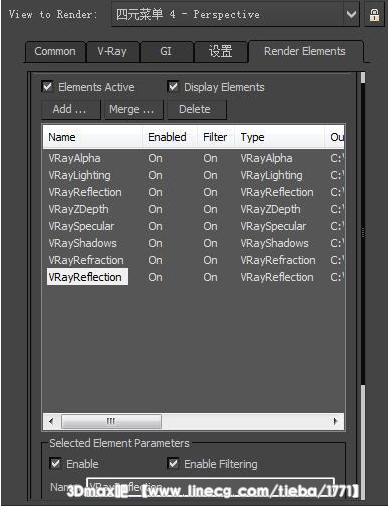The height and width of the screenshot is (508, 388).
Task: Click the vertical rollout scrollbar on right
Action: [363, 233]
